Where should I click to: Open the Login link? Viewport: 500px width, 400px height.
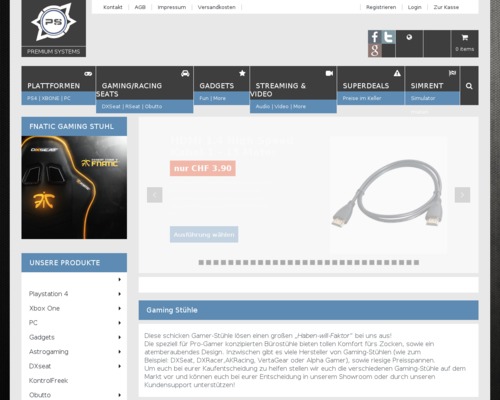tap(415, 7)
